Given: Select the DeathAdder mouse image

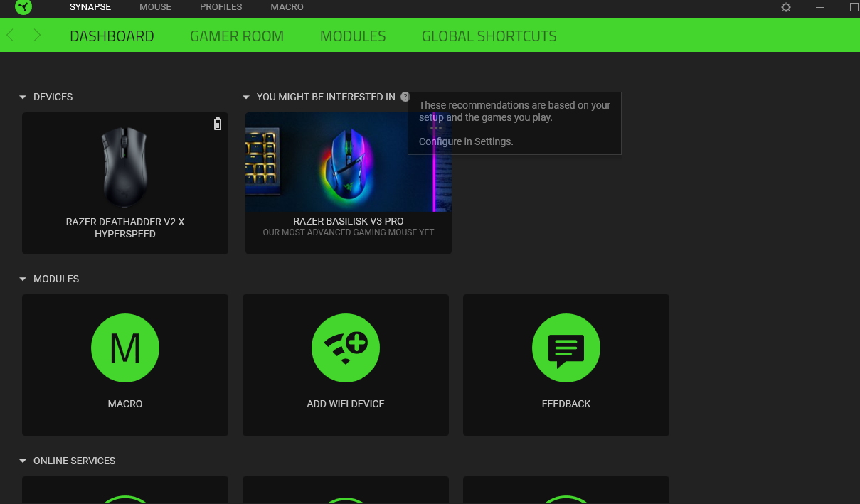Looking at the screenshot, I should pos(124,167).
